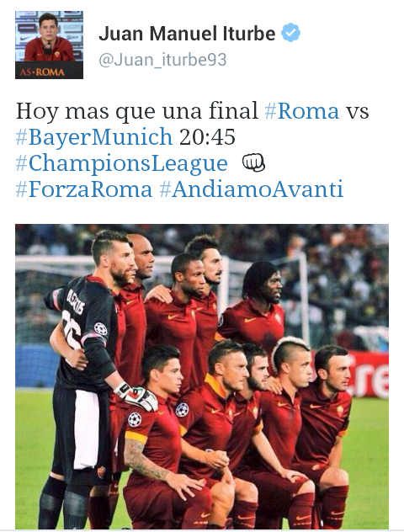Click the fist bump emoji
The height and width of the screenshot is (532, 404).
pyautogui.click(x=253, y=163)
